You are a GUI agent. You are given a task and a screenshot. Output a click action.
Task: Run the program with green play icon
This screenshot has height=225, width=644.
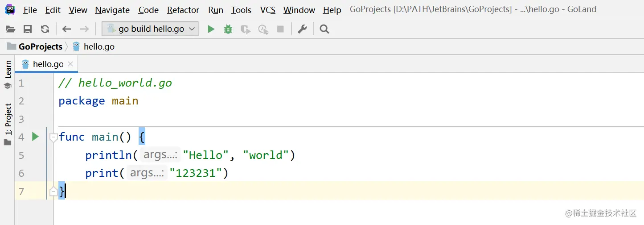(211, 29)
